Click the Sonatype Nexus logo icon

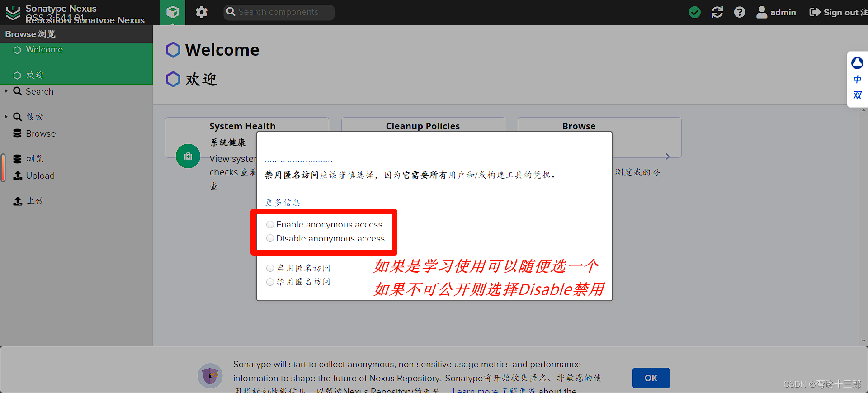(x=13, y=13)
